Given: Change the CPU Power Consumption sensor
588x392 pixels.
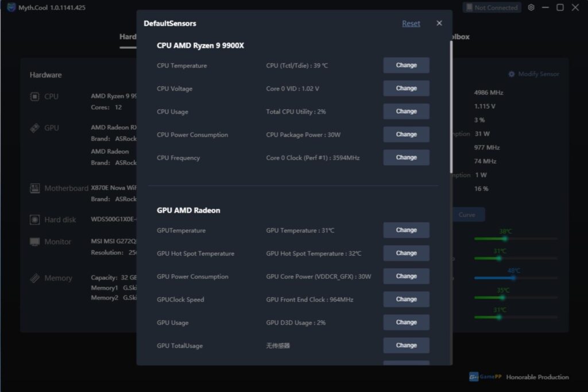Looking at the screenshot, I should (406, 134).
